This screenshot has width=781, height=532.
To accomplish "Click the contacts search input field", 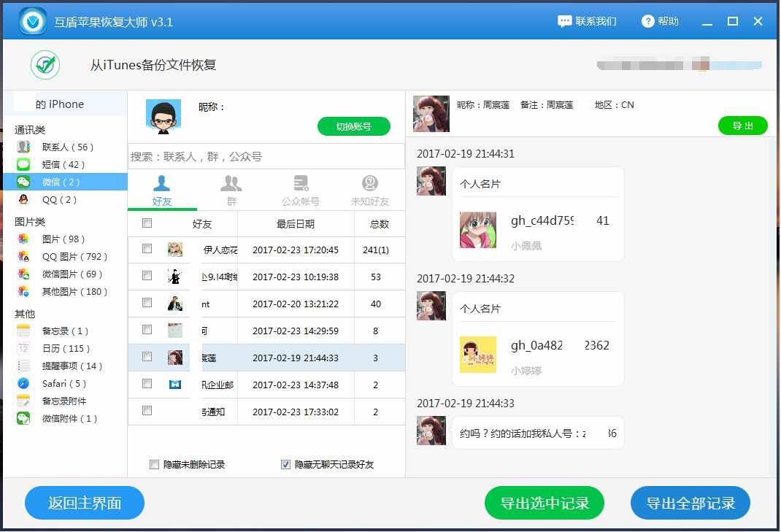I will [x=266, y=155].
